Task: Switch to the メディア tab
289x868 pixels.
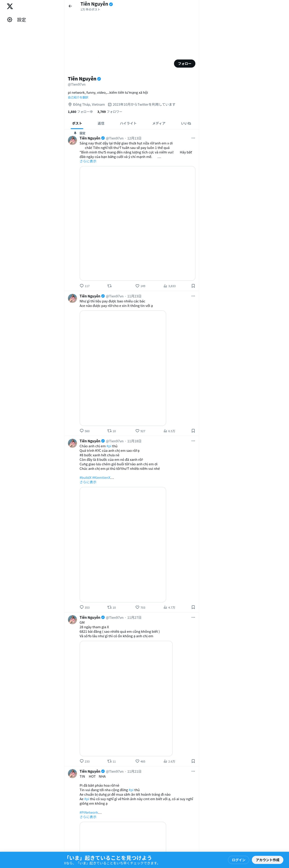Action: (159, 123)
